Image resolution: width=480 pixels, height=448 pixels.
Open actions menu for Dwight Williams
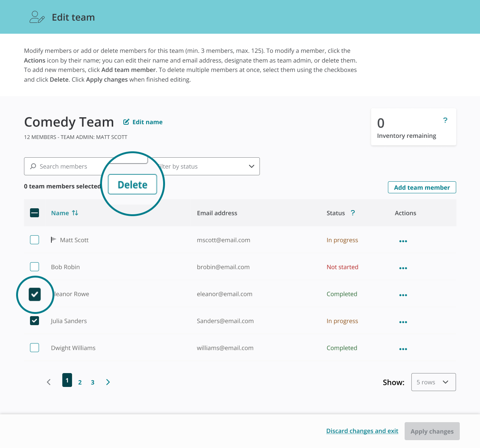pos(403,349)
